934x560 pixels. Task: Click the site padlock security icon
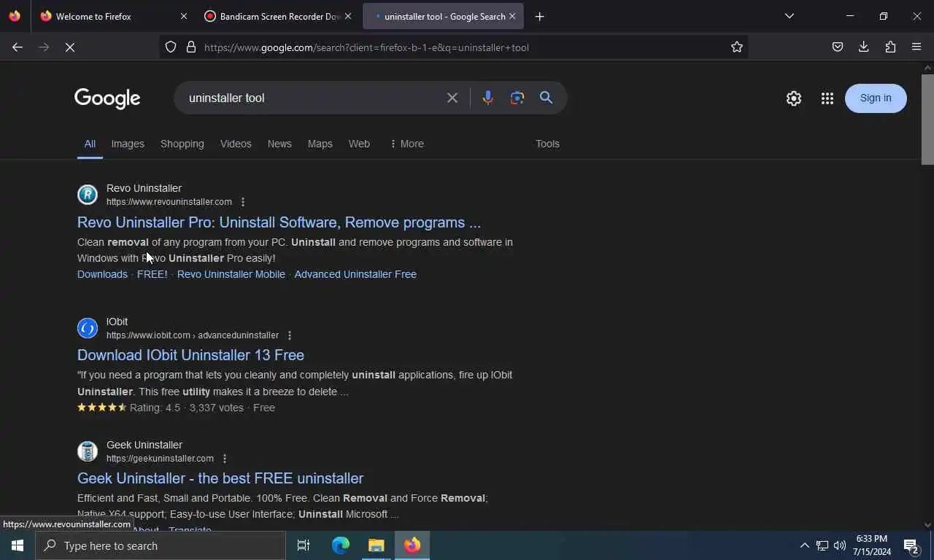click(191, 47)
